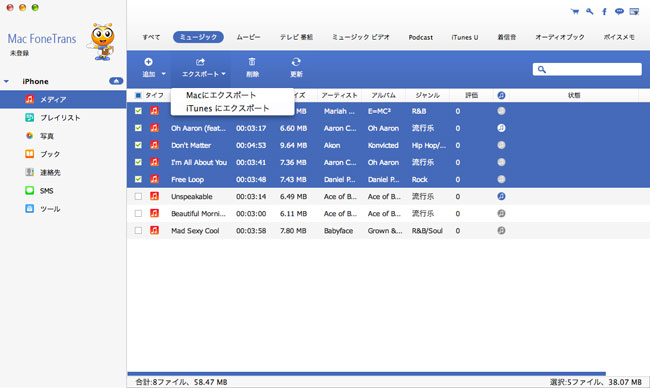This screenshot has height=388, width=650.
Task: Check the Beautiful Morni... row checkbox
Action: 138,213
